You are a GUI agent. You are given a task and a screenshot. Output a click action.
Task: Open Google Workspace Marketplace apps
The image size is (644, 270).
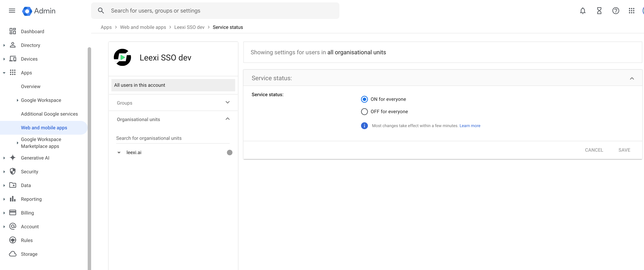(x=41, y=143)
